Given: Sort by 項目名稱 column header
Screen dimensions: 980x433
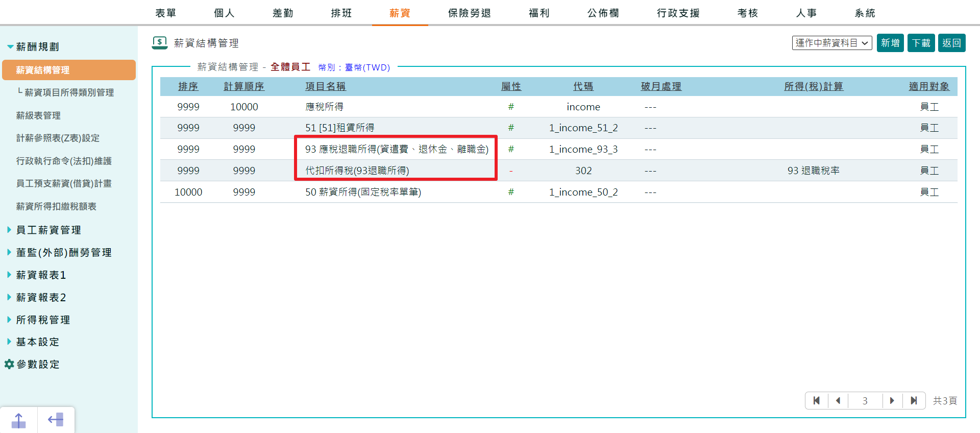Looking at the screenshot, I should pos(326,86).
